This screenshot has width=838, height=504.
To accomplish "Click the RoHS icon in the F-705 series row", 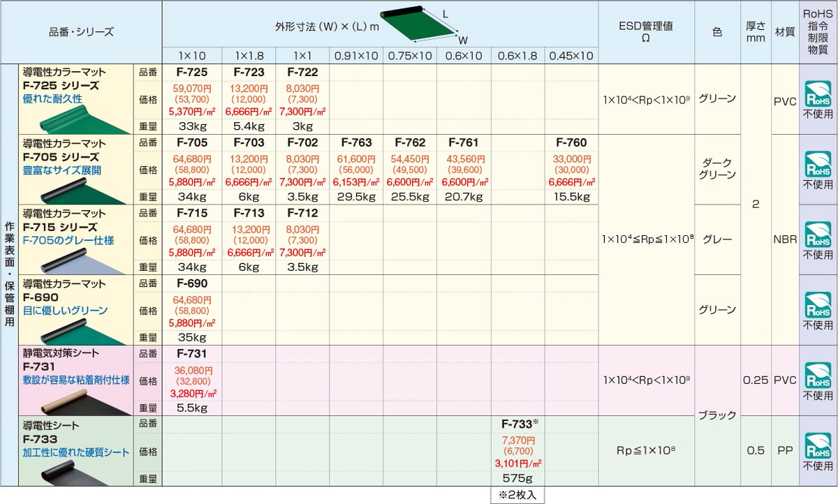I will tap(818, 164).
